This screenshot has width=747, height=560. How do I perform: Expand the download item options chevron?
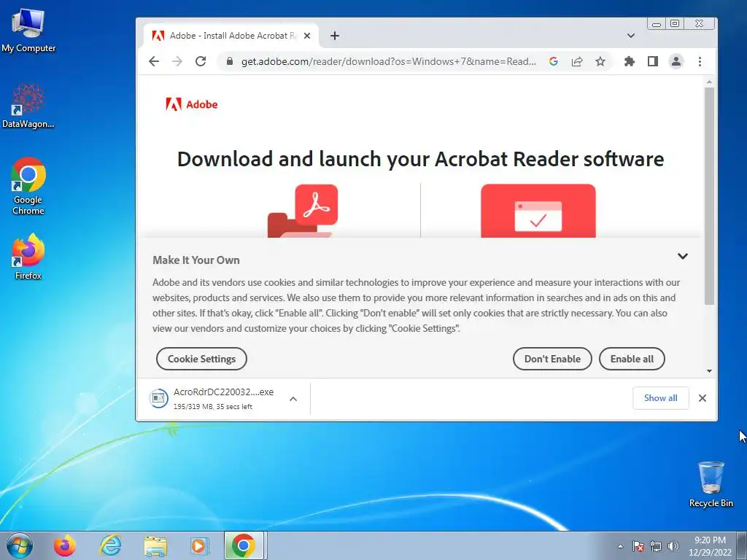click(293, 399)
